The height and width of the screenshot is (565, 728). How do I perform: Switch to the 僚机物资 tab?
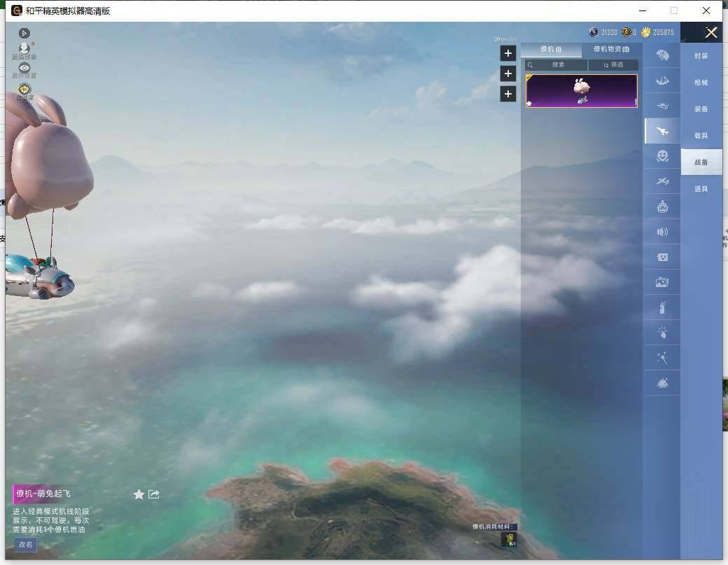pyautogui.click(x=612, y=49)
